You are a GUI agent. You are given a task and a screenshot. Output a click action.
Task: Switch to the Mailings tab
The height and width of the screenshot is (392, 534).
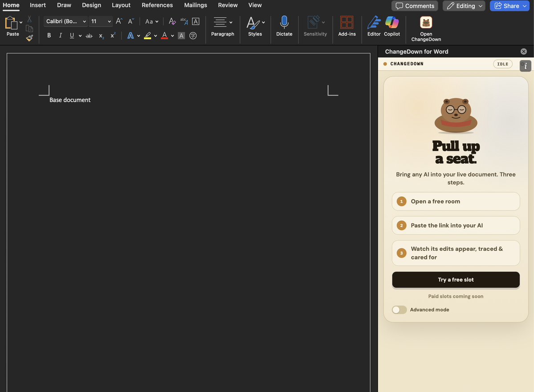tap(196, 5)
